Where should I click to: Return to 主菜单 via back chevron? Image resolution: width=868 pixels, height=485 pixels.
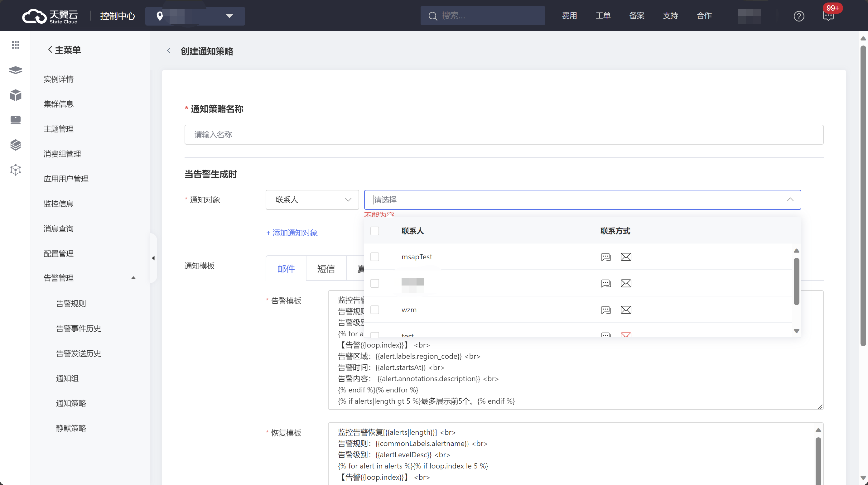(x=50, y=50)
